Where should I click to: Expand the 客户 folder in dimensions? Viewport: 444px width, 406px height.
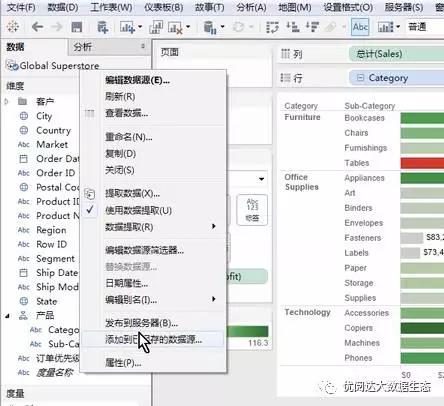(x=7, y=101)
